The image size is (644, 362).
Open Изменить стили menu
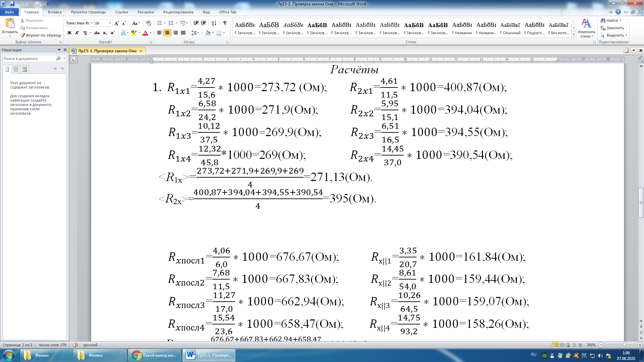pos(586,28)
